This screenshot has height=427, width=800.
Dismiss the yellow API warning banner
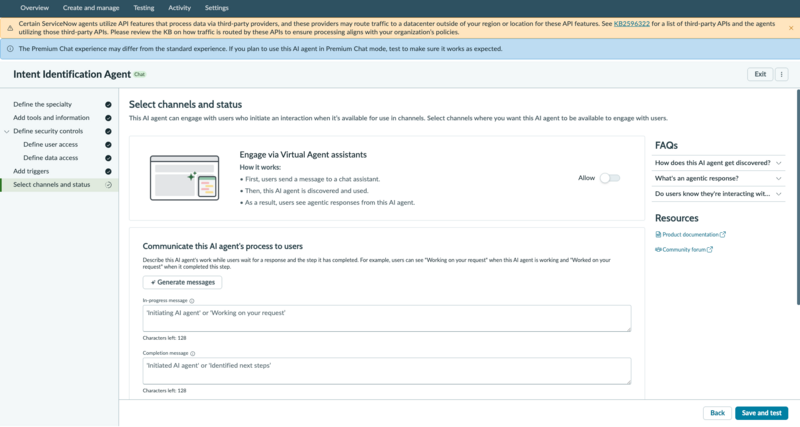[x=791, y=28]
